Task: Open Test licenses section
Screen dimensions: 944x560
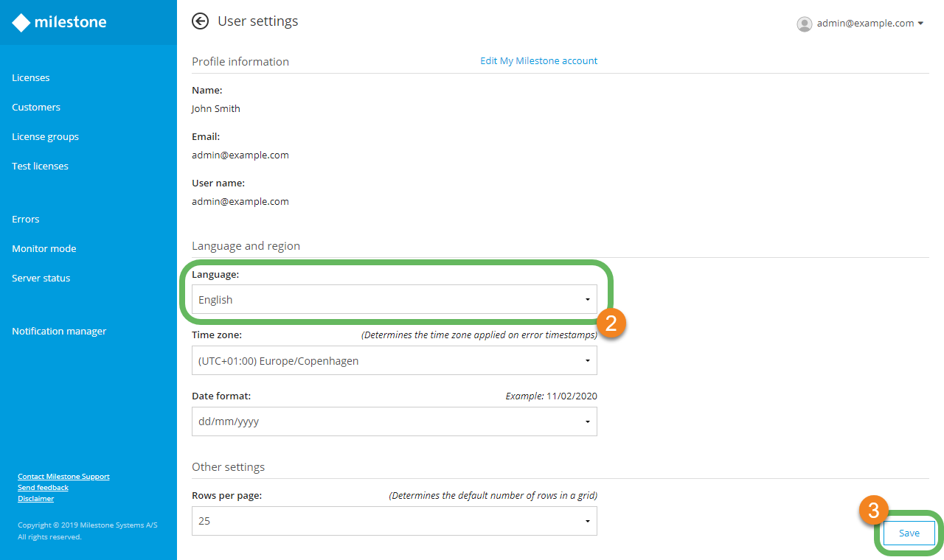Action: [x=40, y=167]
